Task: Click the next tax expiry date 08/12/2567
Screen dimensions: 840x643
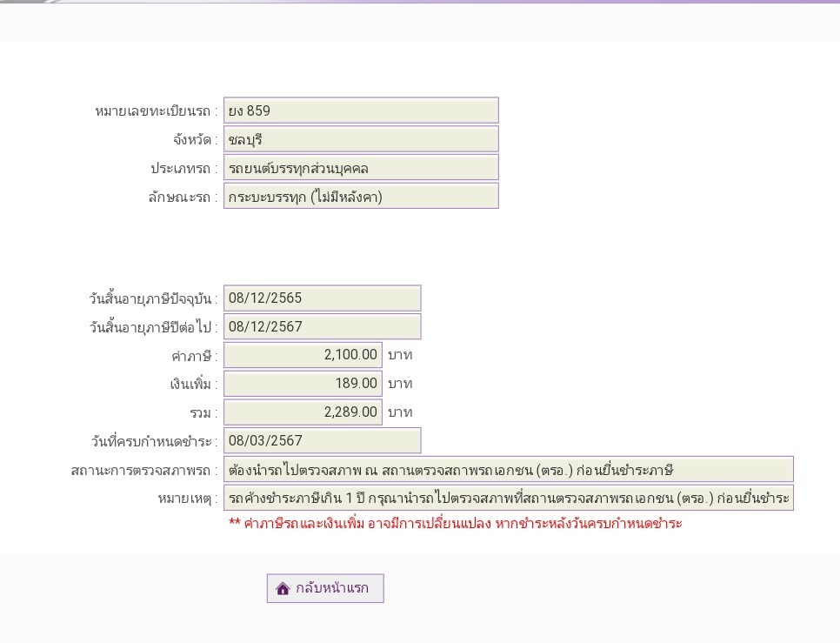Action: coord(323,326)
